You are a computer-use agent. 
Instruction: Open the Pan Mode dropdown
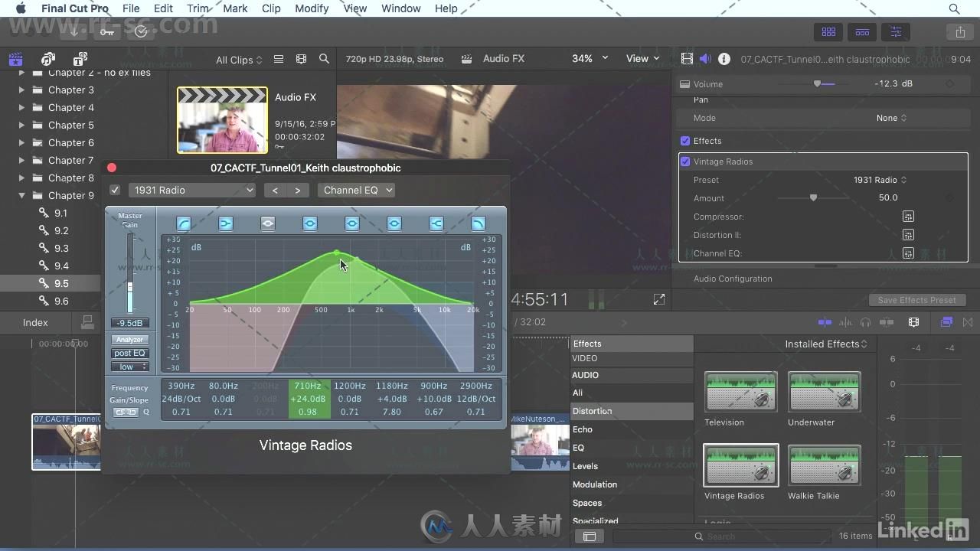pyautogui.click(x=892, y=118)
